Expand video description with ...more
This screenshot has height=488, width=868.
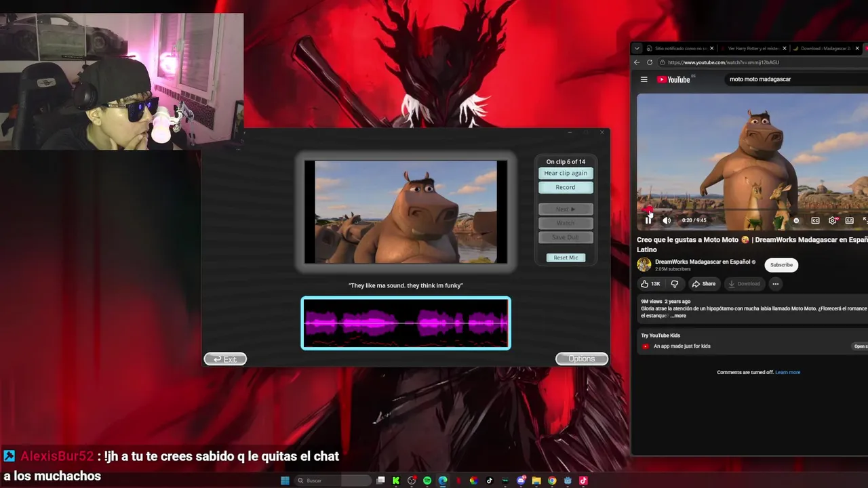point(679,316)
